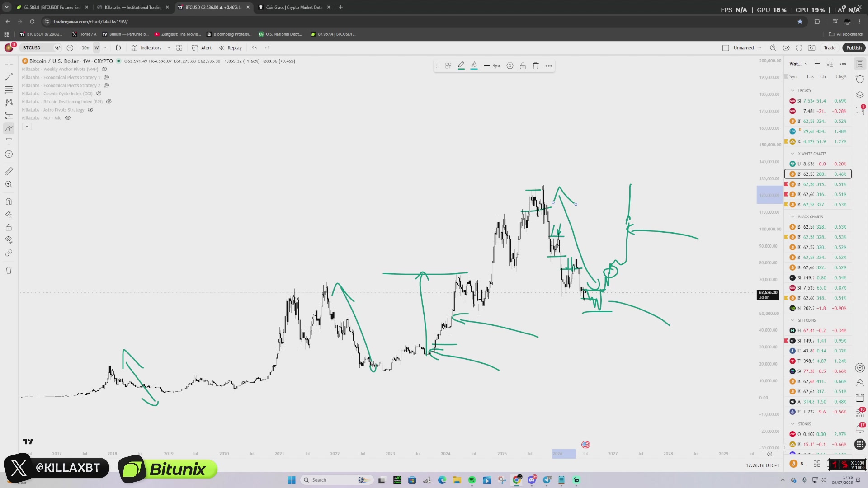The width and height of the screenshot is (868, 488).
Task: Open the Bloomberg Professional bookmark
Action: pyautogui.click(x=229, y=34)
